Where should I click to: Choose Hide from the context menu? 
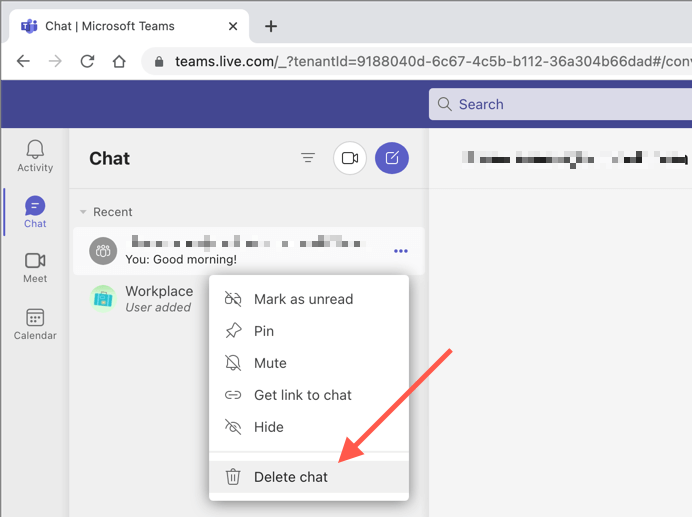tap(309, 427)
